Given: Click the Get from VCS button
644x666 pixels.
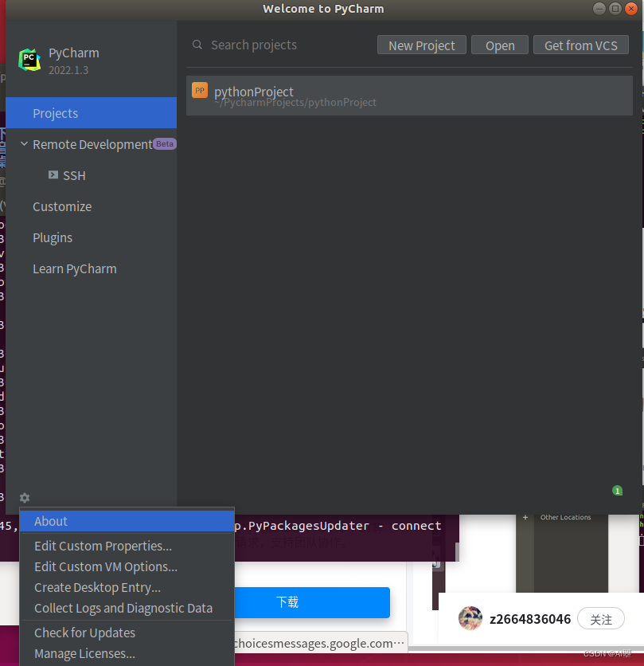Looking at the screenshot, I should 581,45.
